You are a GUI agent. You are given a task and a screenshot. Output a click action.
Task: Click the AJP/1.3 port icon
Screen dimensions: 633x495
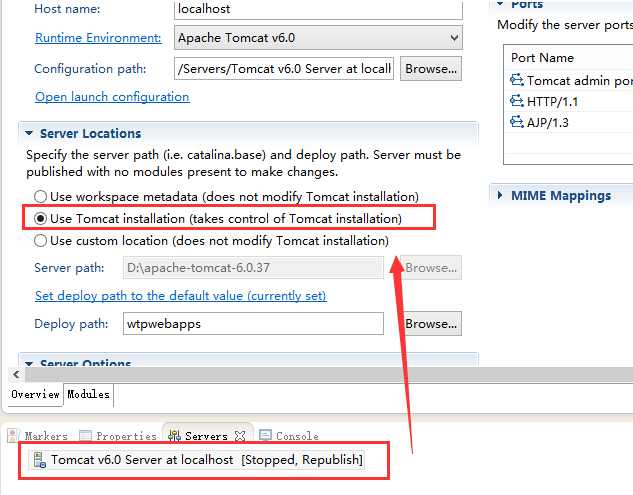(x=517, y=122)
